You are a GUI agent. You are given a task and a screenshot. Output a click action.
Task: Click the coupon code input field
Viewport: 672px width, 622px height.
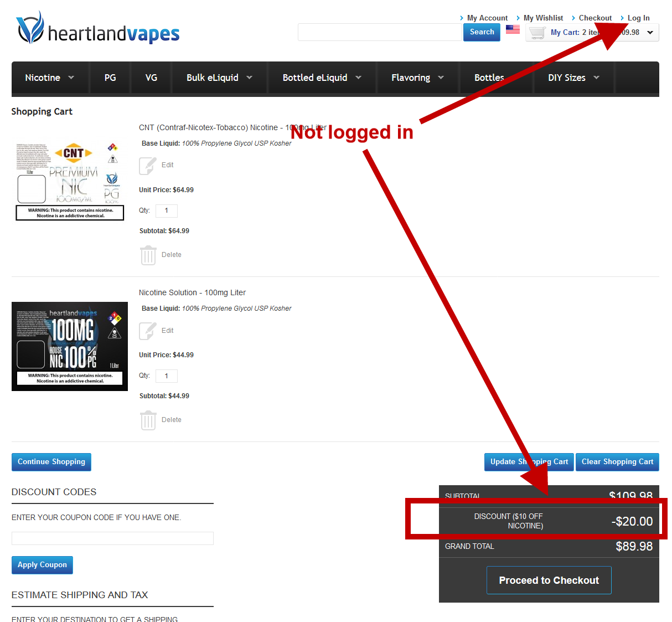click(x=112, y=538)
